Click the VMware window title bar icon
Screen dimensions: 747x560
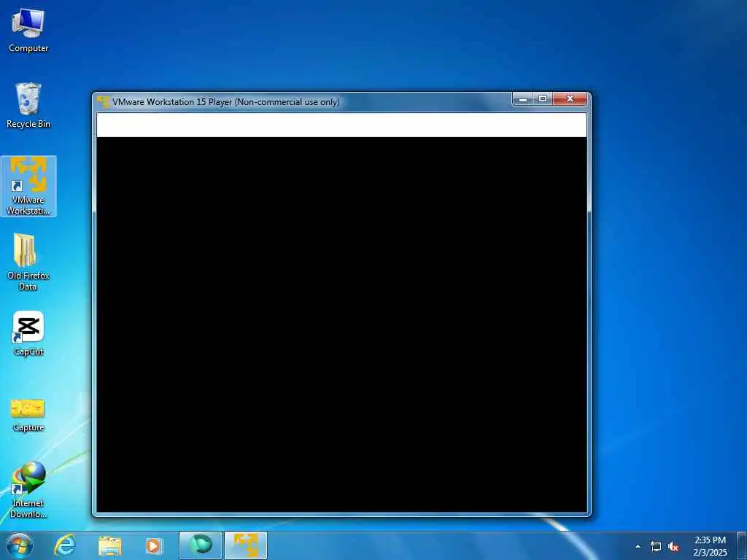[x=103, y=102]
